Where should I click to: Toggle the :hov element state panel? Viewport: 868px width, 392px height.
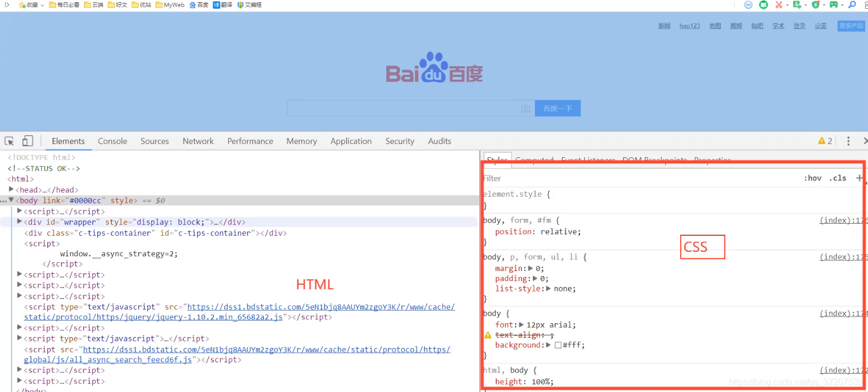tap(812, 178)
